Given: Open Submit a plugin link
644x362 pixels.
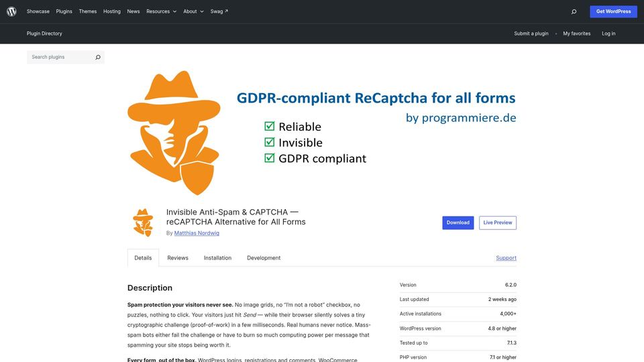Looking at the screenshot, I should [531, 34].
